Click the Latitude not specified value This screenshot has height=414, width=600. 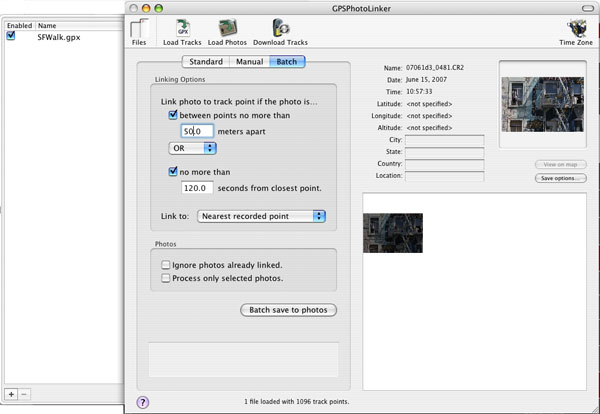[x=429, y=104]
